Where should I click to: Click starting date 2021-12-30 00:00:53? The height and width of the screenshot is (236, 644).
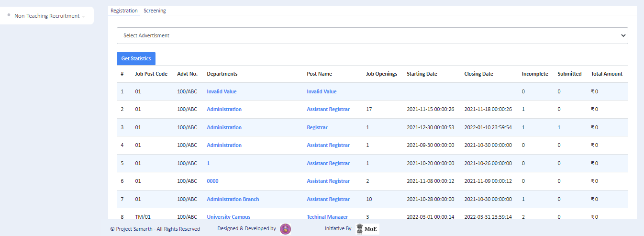pyautogui.click(x=431, y=127)
